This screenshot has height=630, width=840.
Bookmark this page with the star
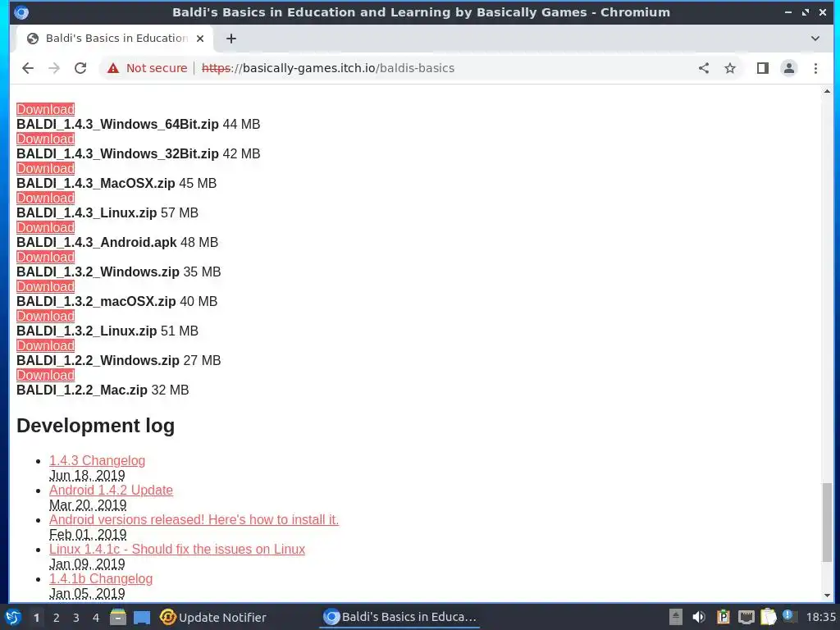coord(729,68)
